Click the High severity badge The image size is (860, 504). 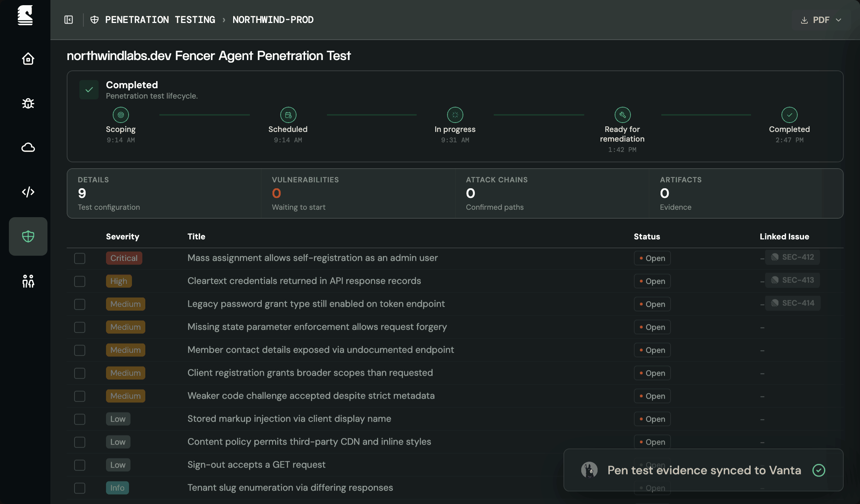pos(119,281)
